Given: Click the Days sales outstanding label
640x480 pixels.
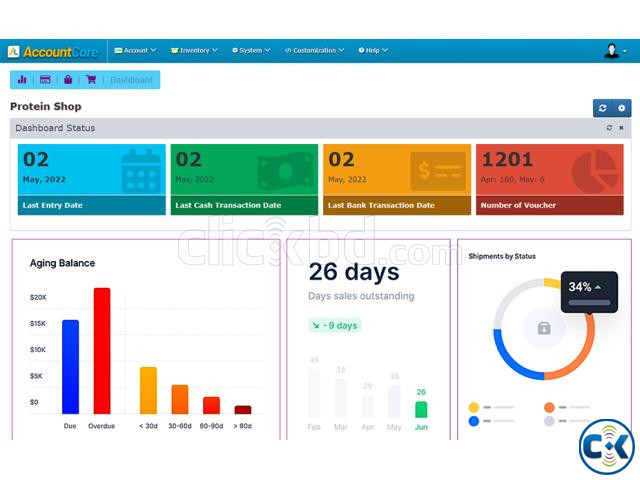Looking at the screenshot, I should (361, 296).
